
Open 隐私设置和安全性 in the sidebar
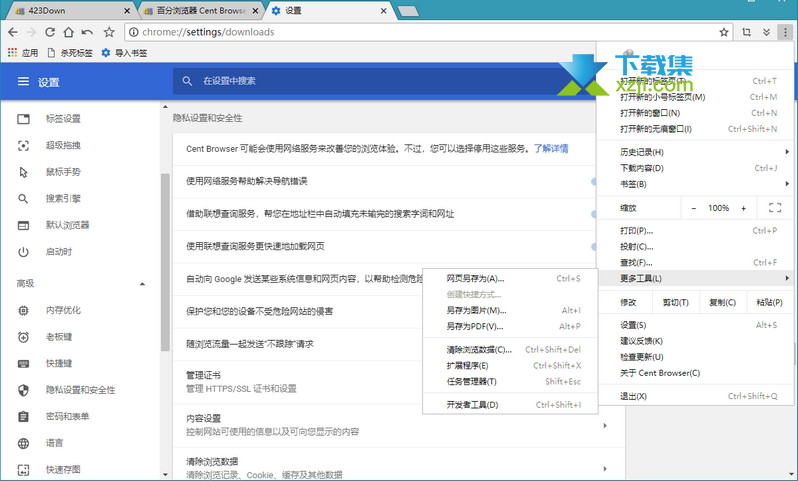pos(81,390)
